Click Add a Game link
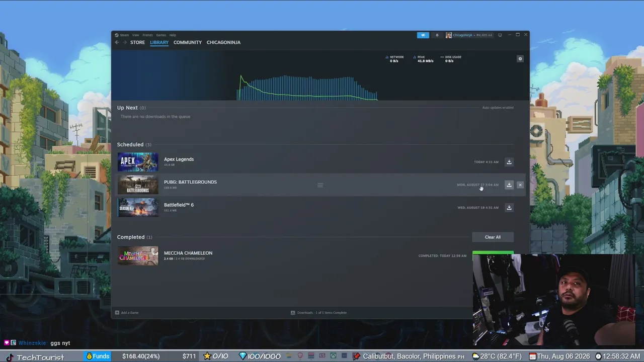 point(129,313)
